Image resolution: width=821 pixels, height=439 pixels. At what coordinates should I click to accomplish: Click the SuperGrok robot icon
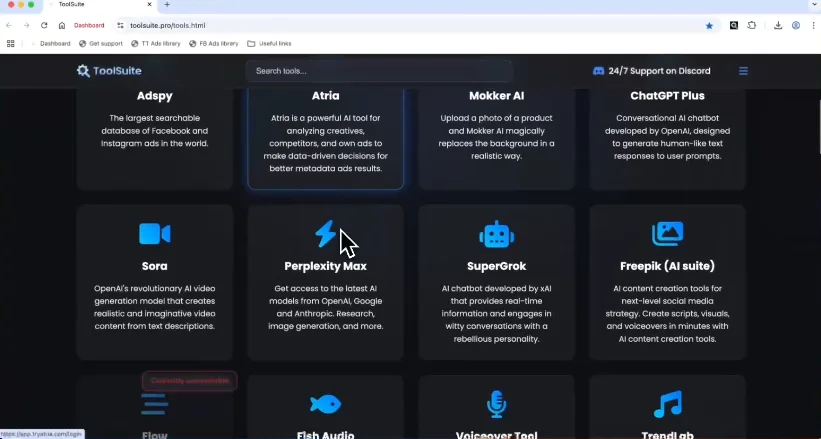496,234
